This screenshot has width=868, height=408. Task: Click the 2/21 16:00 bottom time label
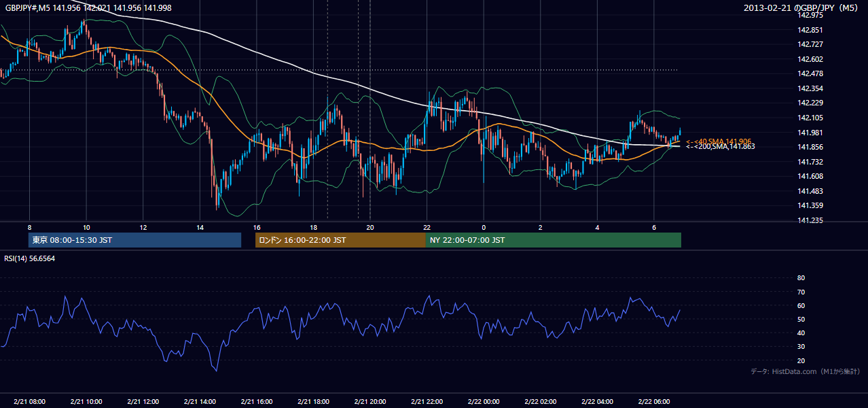click(x=257, y=402)
